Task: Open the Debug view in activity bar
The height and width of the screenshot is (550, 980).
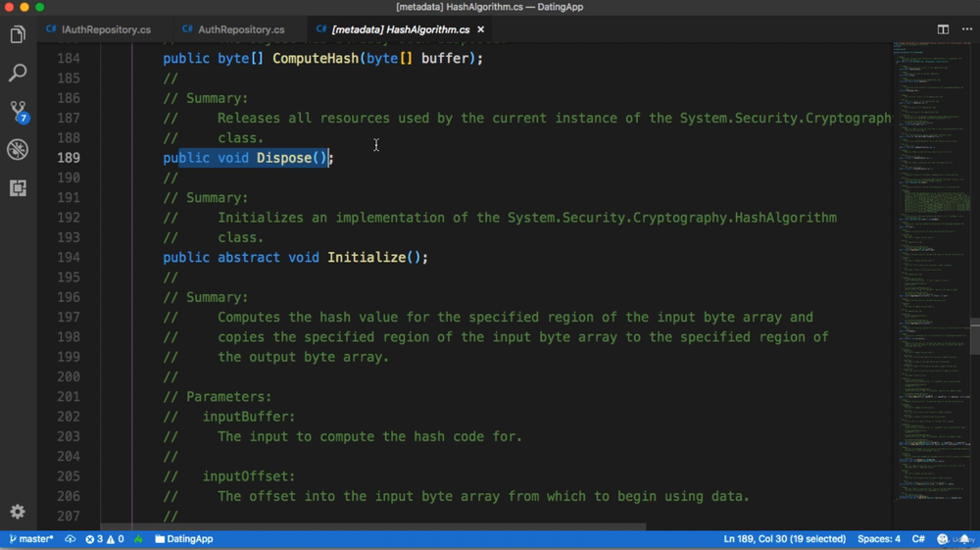Action: (18, 150)
